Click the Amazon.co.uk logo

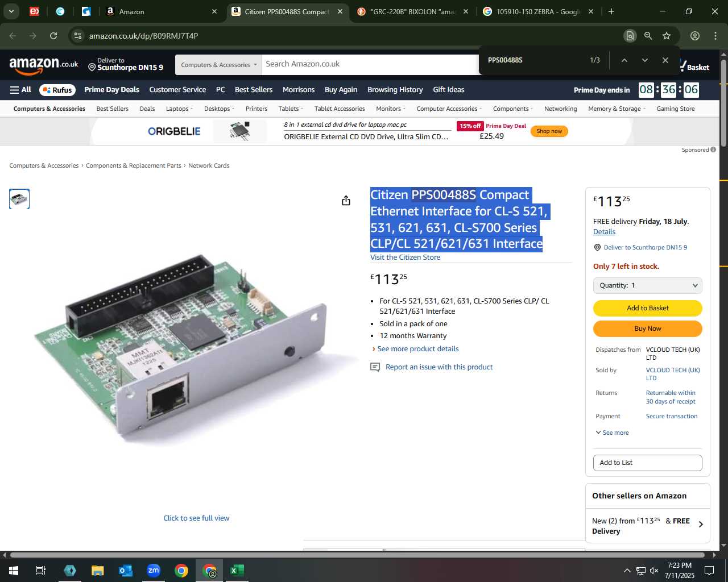tap(44, 65)
